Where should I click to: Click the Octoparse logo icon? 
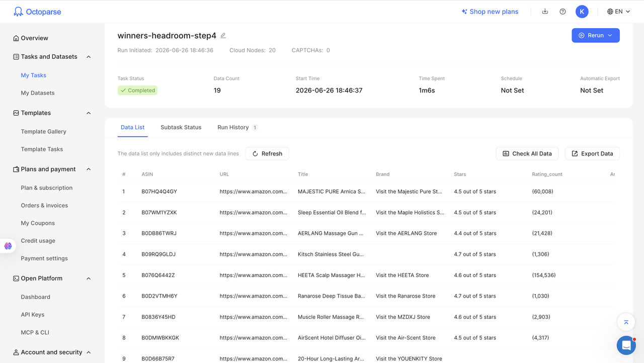pos(18,12)
